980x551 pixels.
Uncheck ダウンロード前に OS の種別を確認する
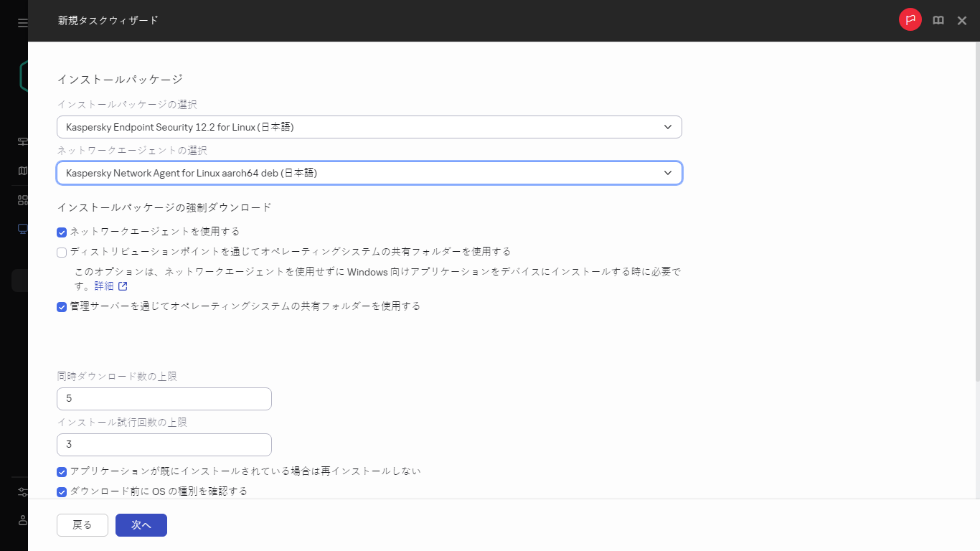point(61,491)
